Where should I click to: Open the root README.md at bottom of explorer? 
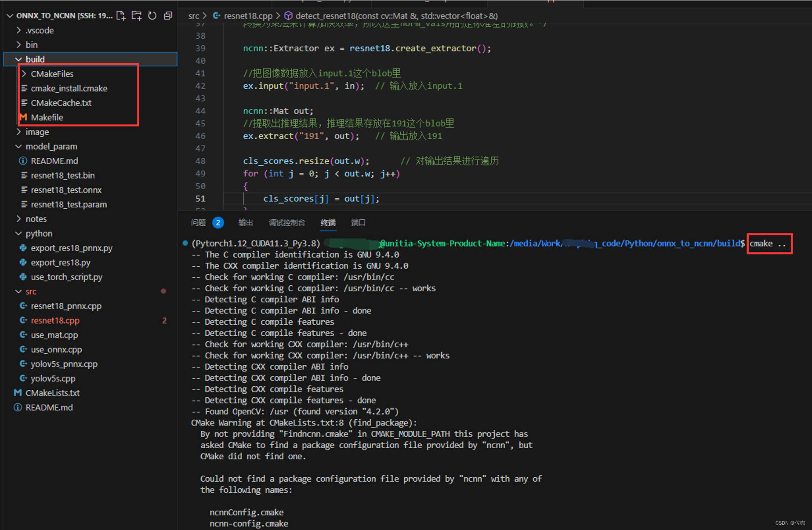coord(49,407)
